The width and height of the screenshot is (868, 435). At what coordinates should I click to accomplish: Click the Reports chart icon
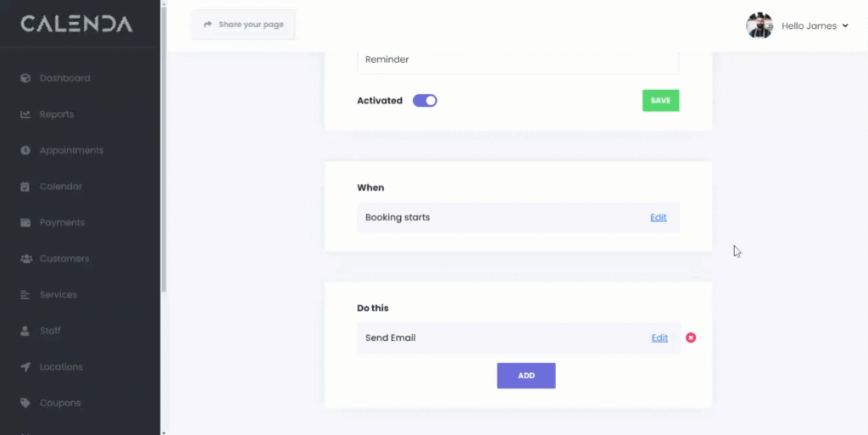click(25, 114)
